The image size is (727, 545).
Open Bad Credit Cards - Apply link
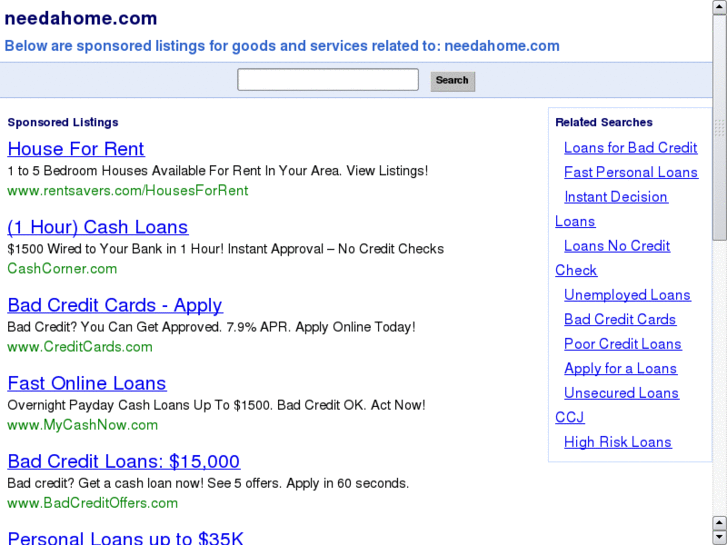(115, 305)
